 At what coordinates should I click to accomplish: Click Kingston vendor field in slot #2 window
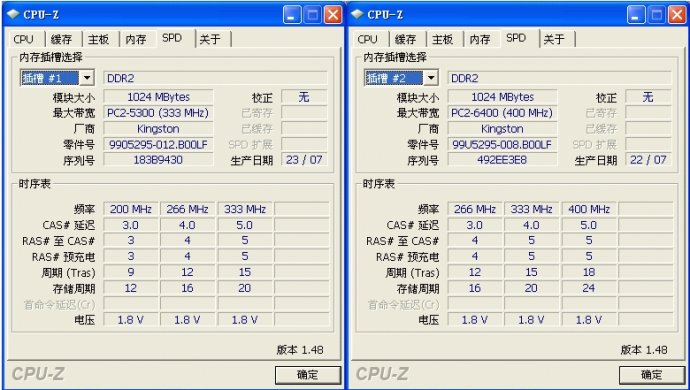pyautogui.click(x=503, y=129)
